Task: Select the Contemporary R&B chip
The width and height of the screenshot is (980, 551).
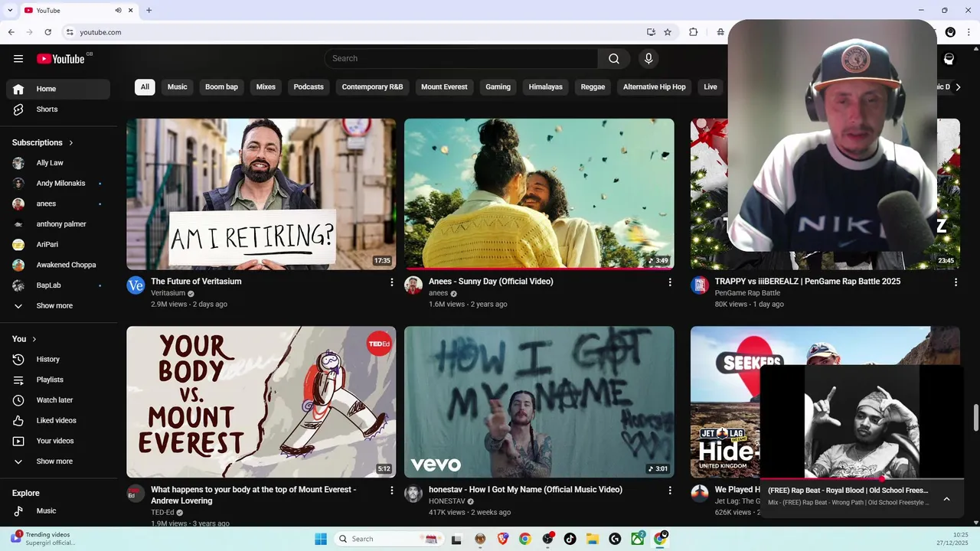Action: 372,87
